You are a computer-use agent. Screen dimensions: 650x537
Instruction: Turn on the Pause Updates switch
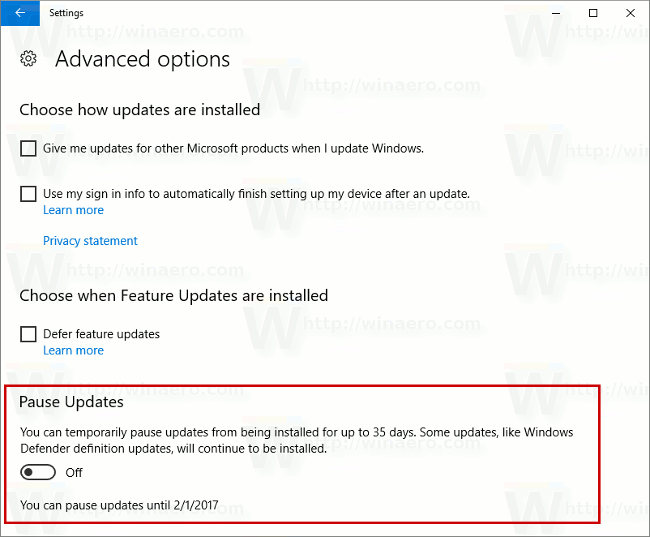(38, 472)
